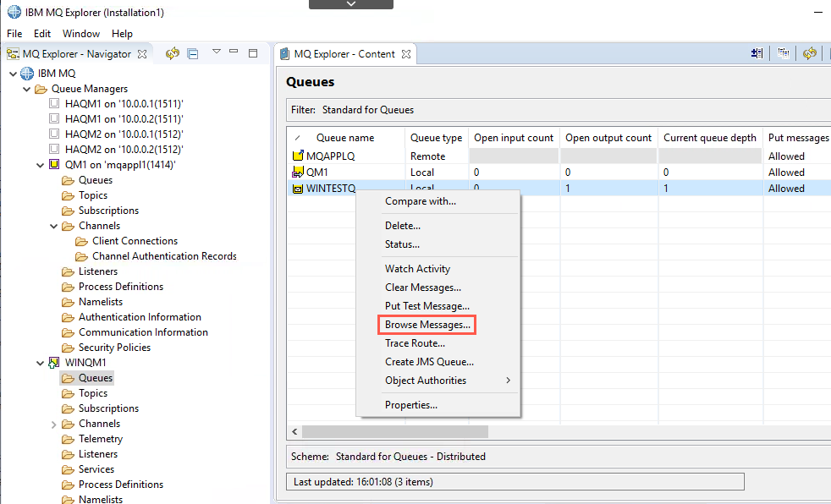Viewport: 831px width, 504px height.
Task: Sort by Queue name column header
Action: (345, 138)
